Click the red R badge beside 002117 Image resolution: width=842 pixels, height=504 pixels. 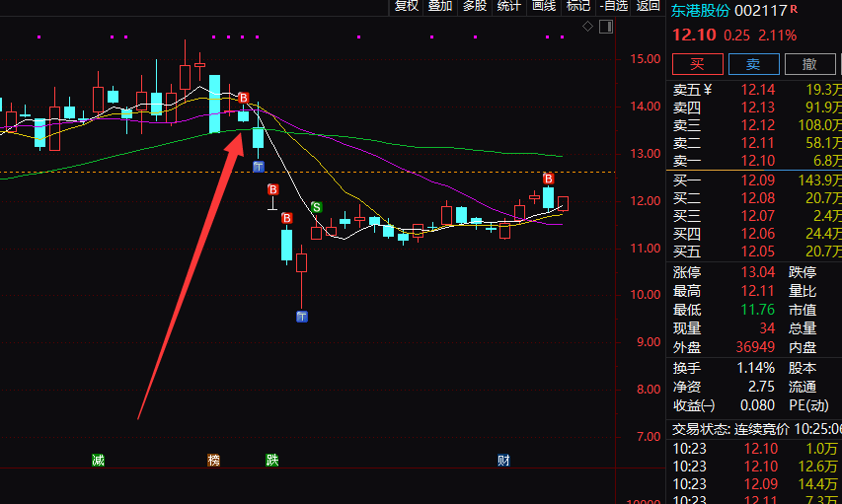coord(794,9)
